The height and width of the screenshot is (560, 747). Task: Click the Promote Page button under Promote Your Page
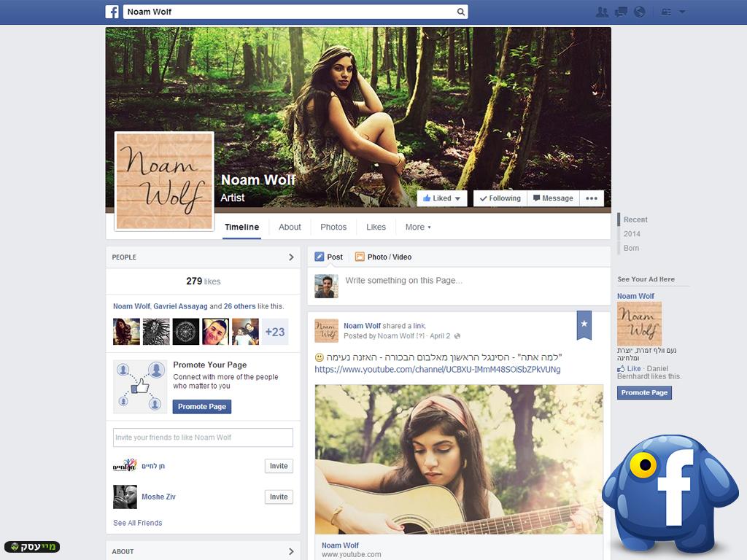(202, 407)
